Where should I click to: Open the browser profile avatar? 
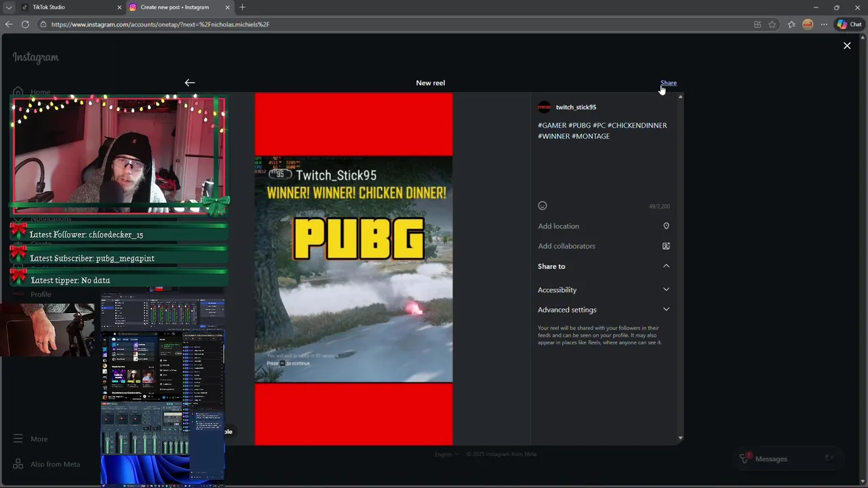click(x=808, y=24)
